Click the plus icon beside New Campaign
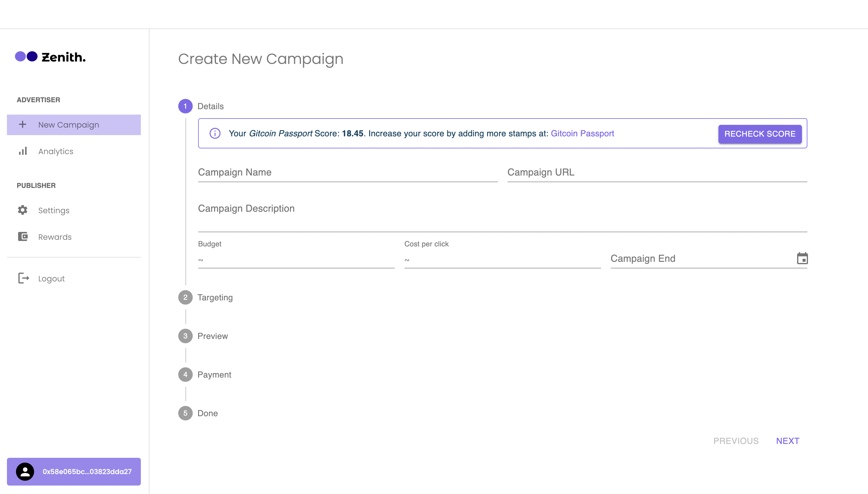868x494 pixels. coord(22,125)
